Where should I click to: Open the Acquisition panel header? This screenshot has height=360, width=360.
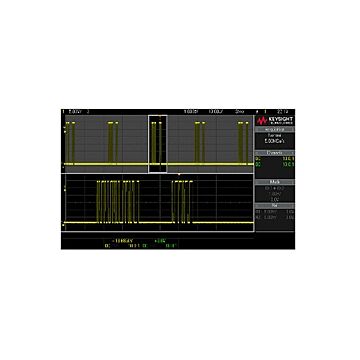[x=275, y=130]
